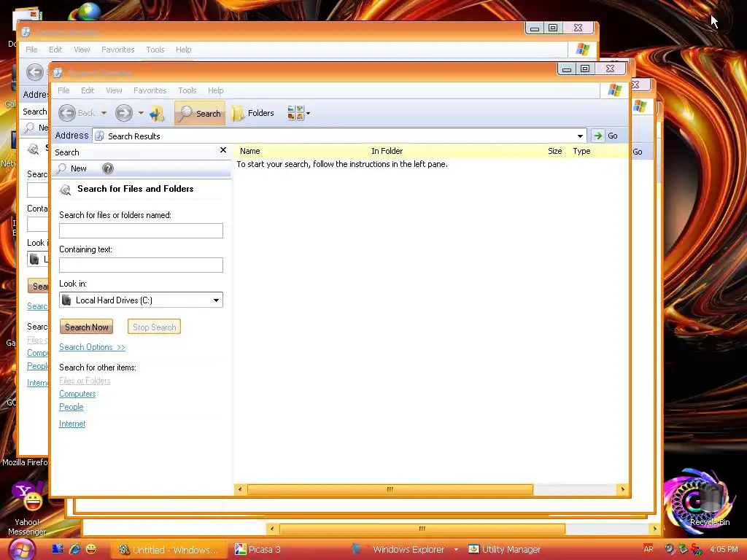Open the Favorites menu in back window
Screen dimensions: 747x560
click(x=117, y=50)
